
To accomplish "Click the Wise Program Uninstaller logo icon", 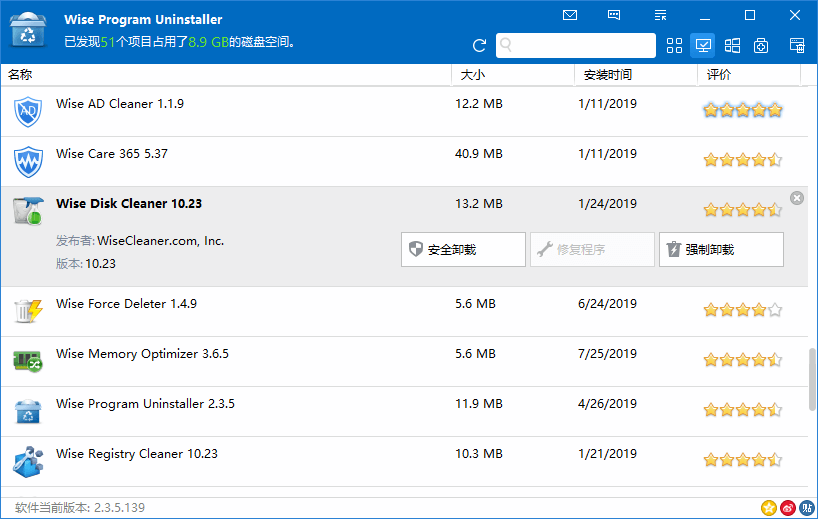I will pos(28,31).
